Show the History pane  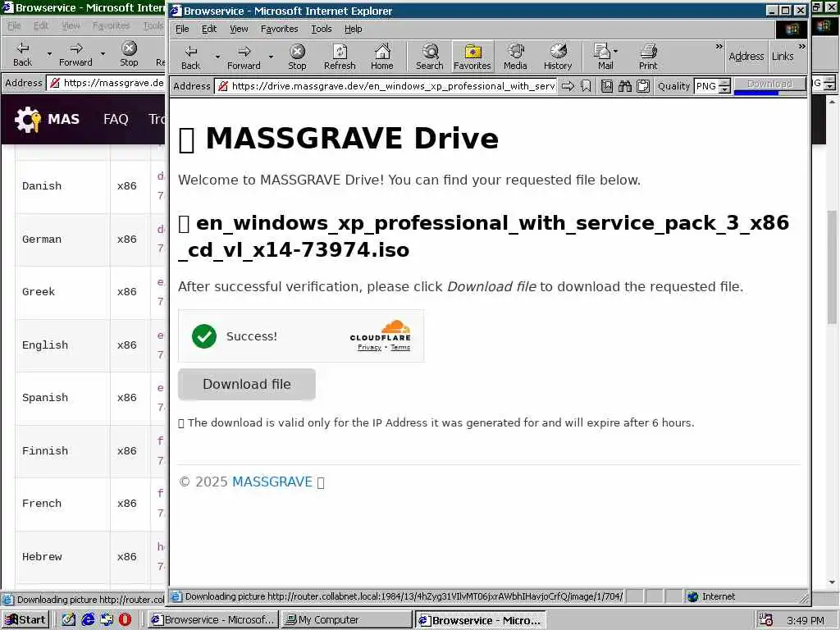558,57
